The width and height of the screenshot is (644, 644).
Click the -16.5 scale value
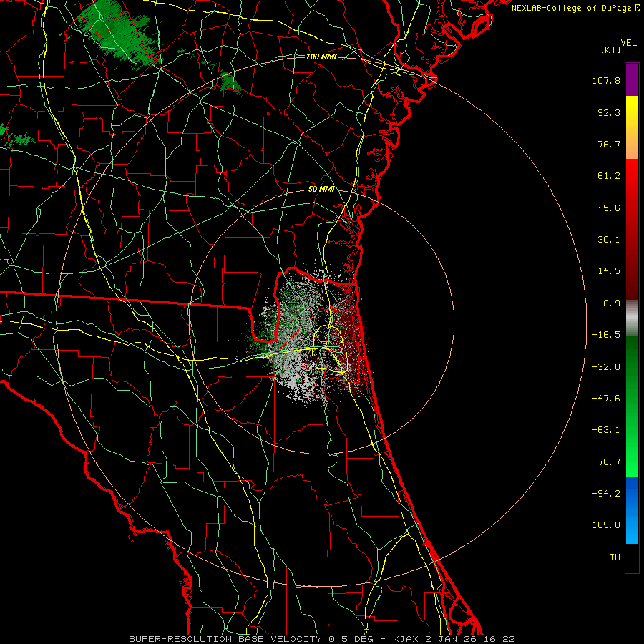coord(606,335)
